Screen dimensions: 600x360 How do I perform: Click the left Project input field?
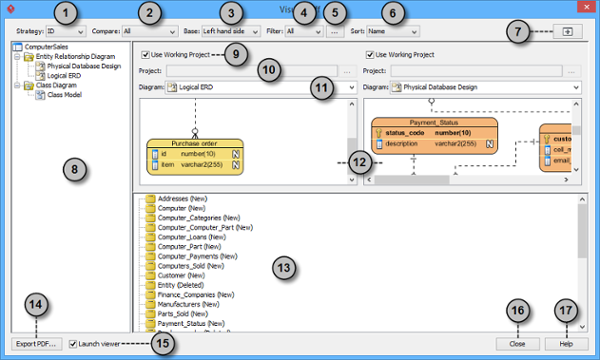[x=252, y=71]
